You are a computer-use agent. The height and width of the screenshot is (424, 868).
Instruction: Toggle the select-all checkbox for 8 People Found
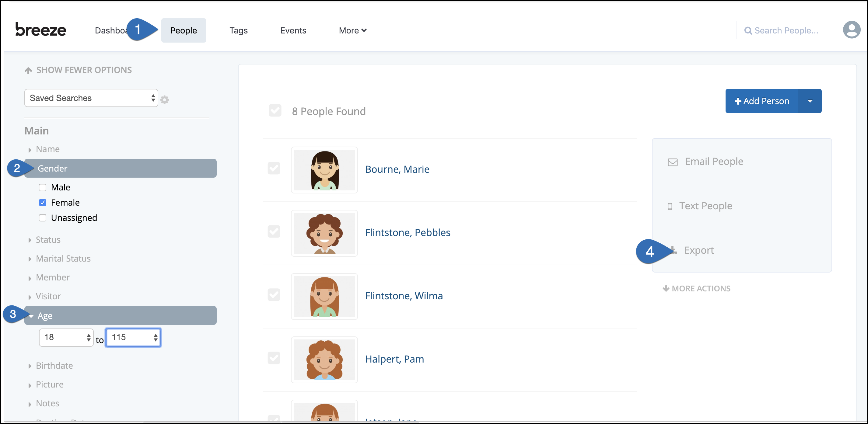[x=275, y=110]
